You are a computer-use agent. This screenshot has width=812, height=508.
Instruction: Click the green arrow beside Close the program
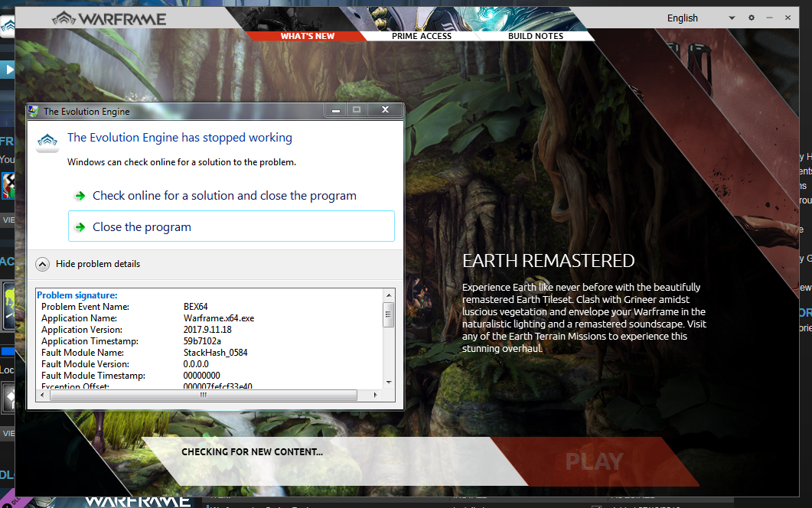[x=80, y=226]
